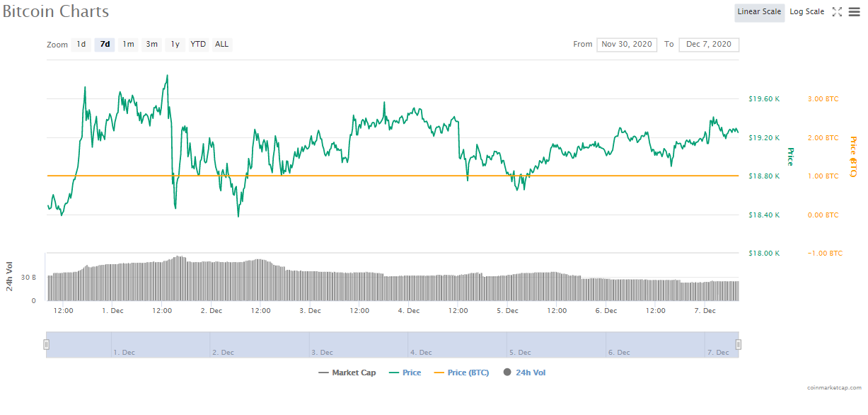868x415 pixels.
Task: Click the green Price axis title
Action: click(x=791, y=157)
